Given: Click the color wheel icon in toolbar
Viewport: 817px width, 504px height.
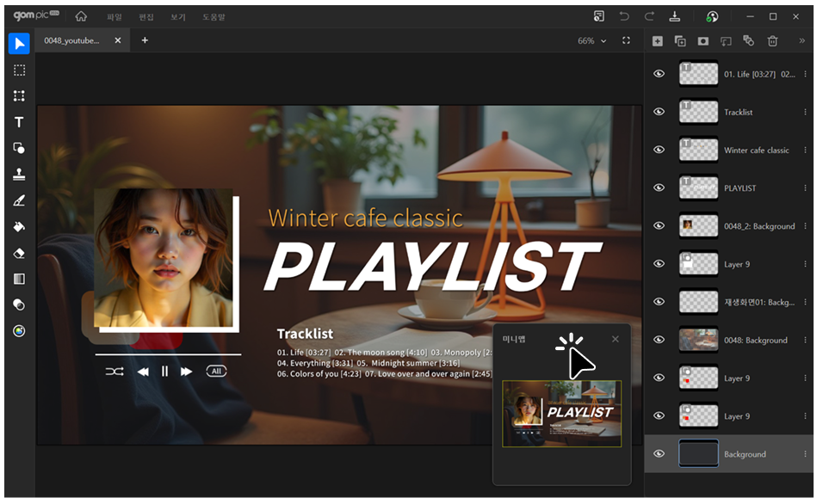Looking at the screenshot, I should pyautogui.click(x=19, y=331).
